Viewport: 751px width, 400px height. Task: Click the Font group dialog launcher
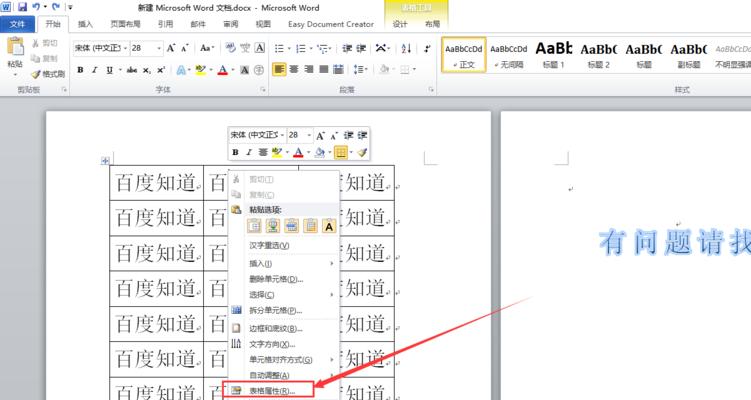262,90
